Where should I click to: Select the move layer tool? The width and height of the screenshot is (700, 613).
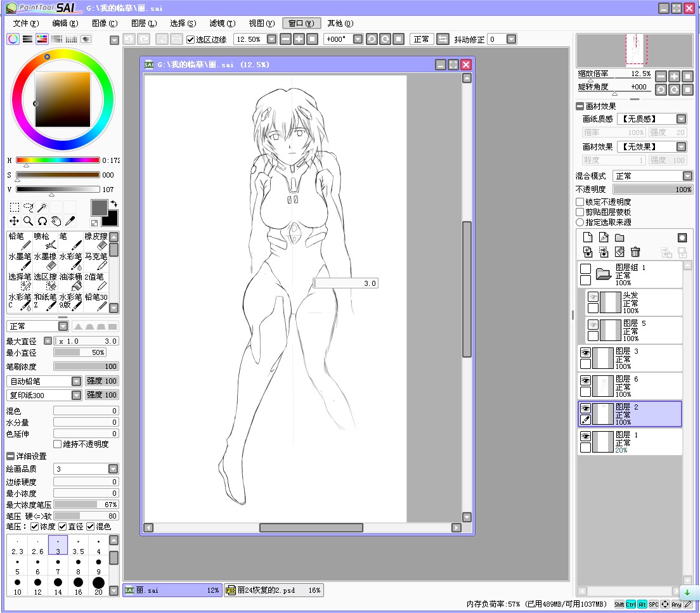pyautogui.click(x=15, y=221)
